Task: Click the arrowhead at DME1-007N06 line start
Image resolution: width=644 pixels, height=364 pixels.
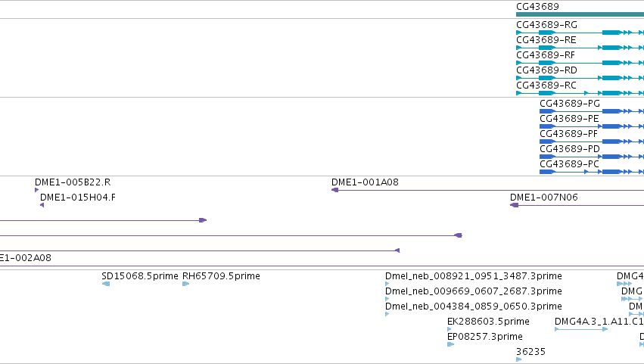Action: 514,205
